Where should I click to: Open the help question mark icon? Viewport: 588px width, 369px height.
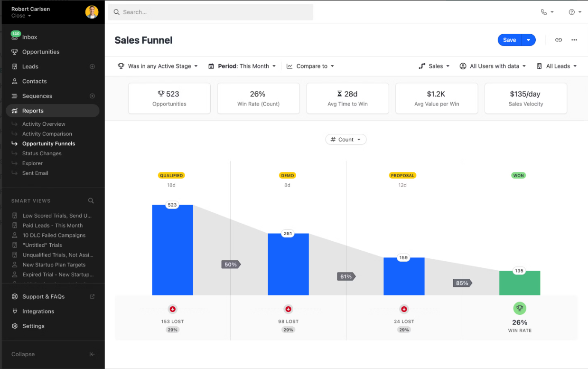(x=572, y=12)
